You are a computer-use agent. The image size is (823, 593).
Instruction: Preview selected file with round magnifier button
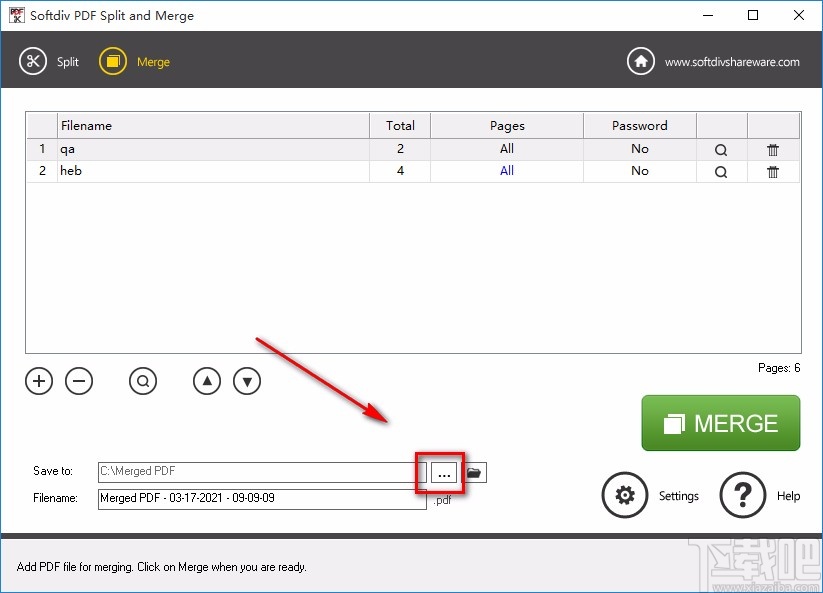143,381
